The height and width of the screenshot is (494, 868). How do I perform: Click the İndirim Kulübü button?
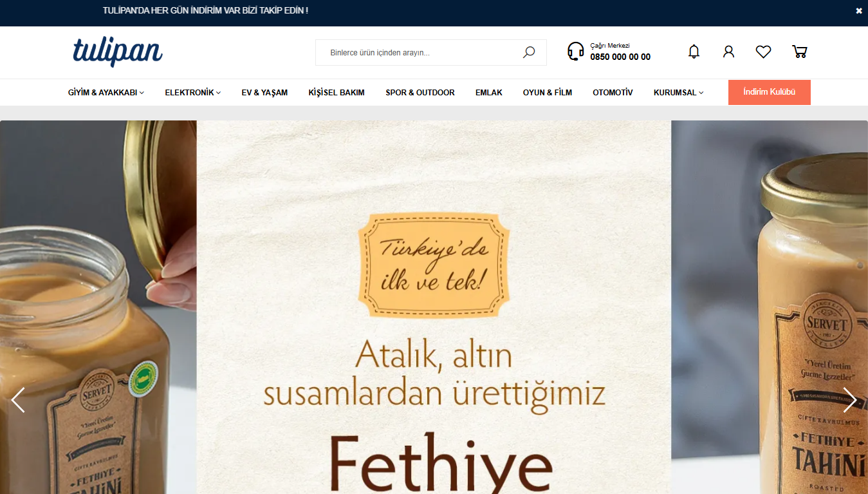(770, 92)
